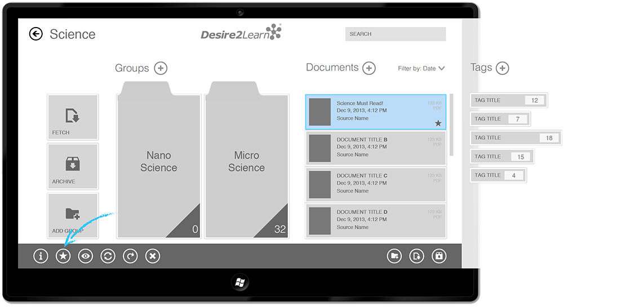Add a new tag with plus icon
The width and height of the screenshot is (644, 307).
[x=502, y=68]
